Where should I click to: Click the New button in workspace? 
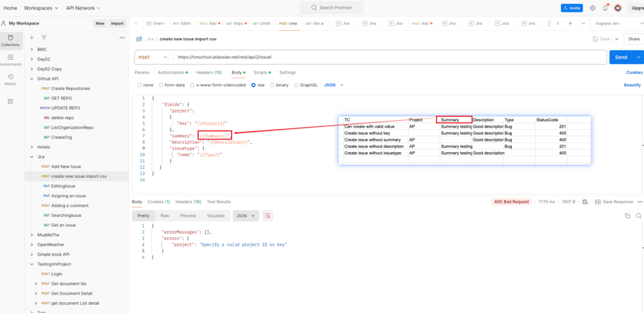coord(100,23)
